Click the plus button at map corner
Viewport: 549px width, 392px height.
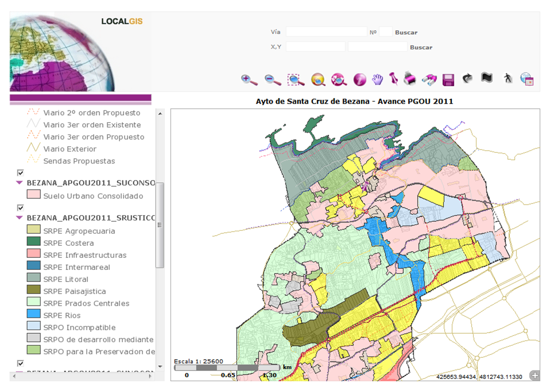click(535, 376)
